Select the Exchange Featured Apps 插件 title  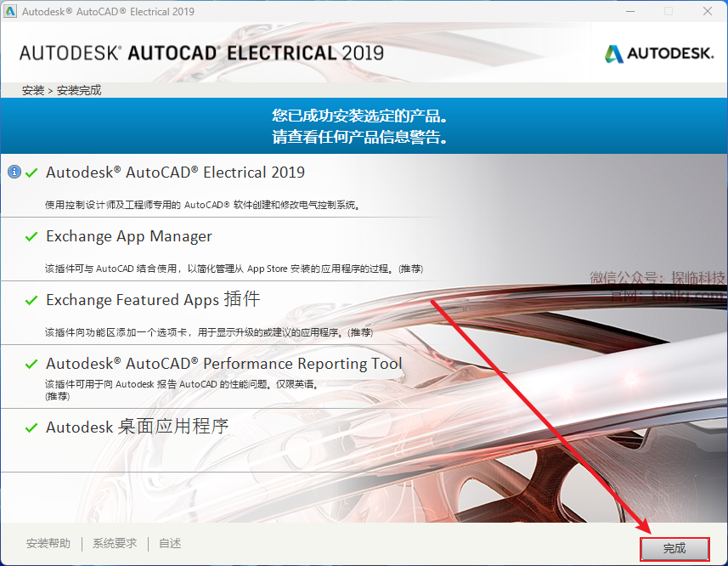[x=153, y=299]
